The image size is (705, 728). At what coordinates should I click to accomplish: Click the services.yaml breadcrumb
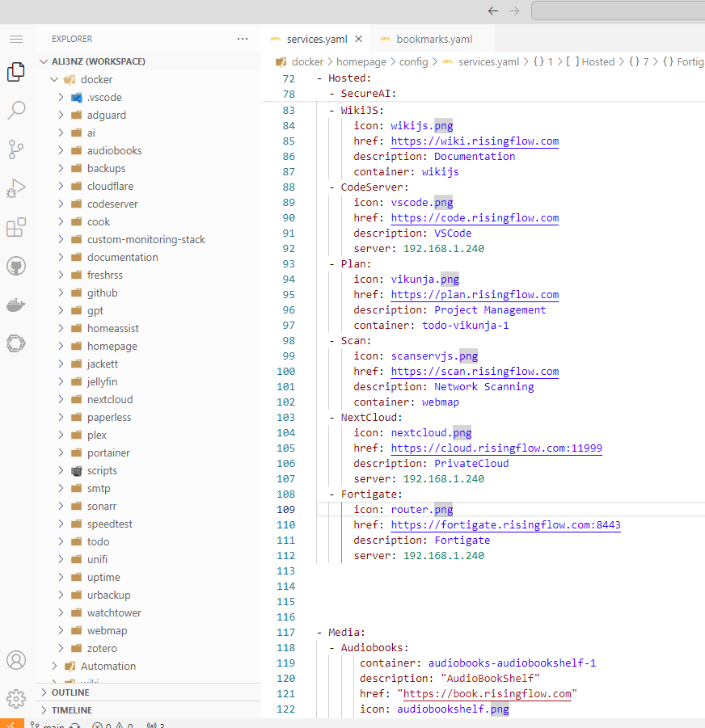[x=488, y=61]
